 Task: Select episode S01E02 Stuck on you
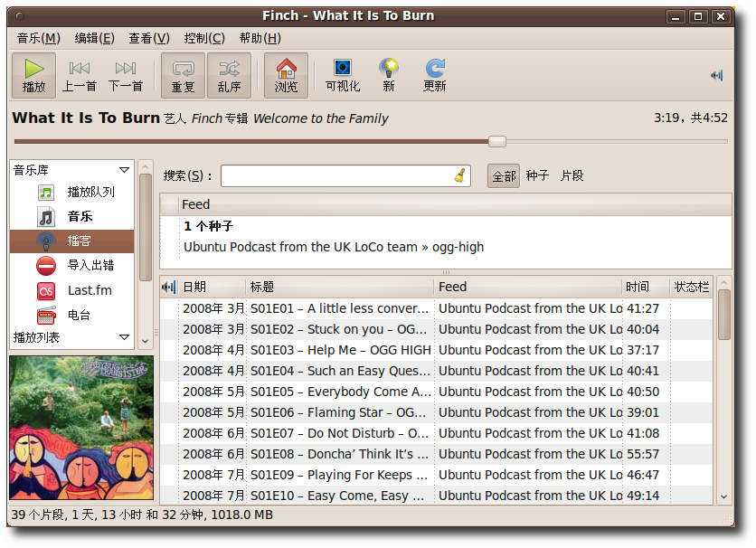pos(437,329)
